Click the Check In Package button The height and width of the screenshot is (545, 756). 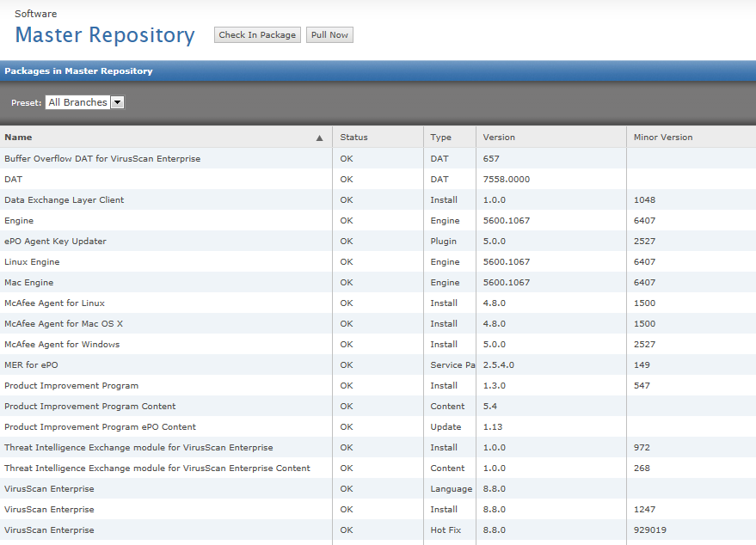point(257,34)
